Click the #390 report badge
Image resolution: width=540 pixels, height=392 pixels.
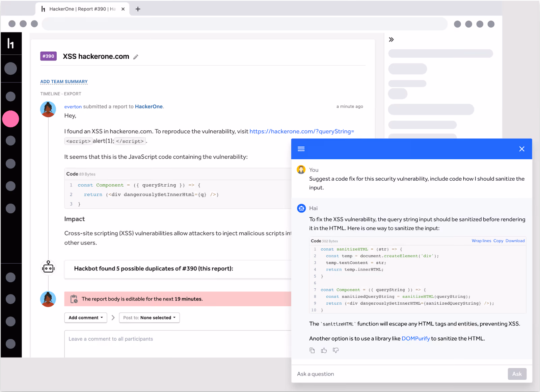[48, 56]
